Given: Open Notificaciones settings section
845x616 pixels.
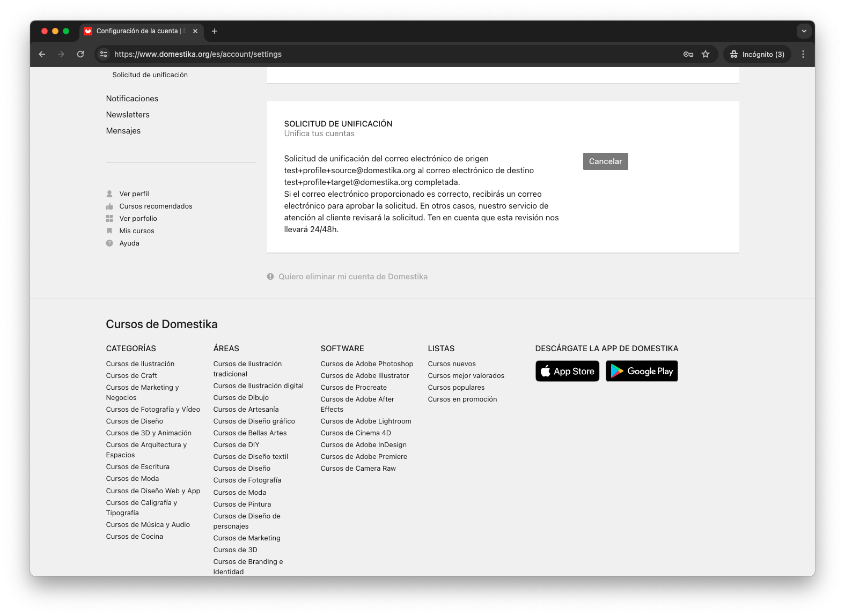Looking at the screenshot, I should [x=132, y=99].
